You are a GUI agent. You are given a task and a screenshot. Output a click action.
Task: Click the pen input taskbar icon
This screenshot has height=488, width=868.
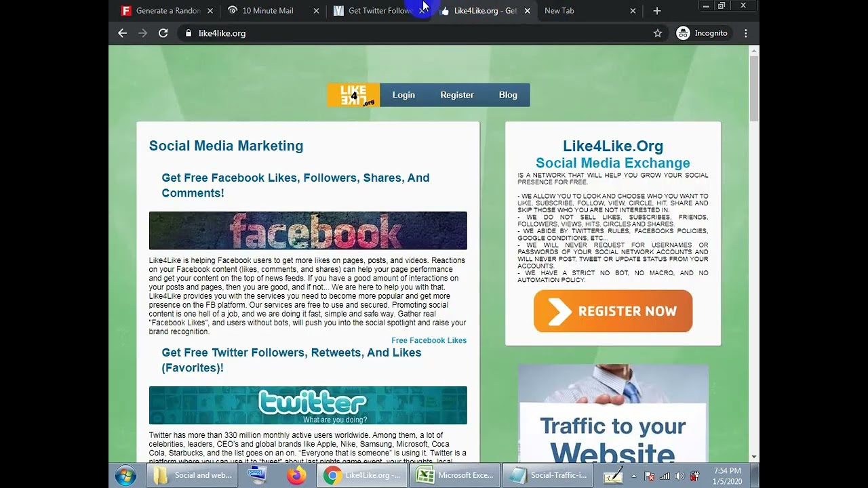[612, 476]
